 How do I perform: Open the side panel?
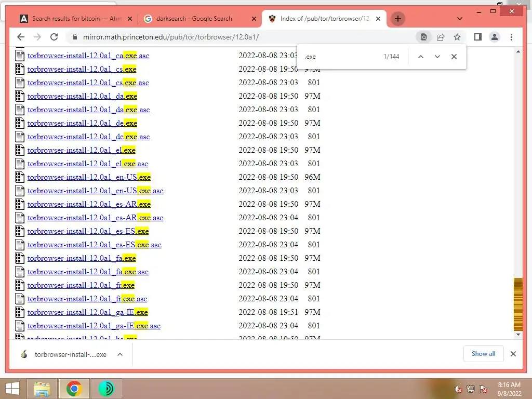(478, 37)
